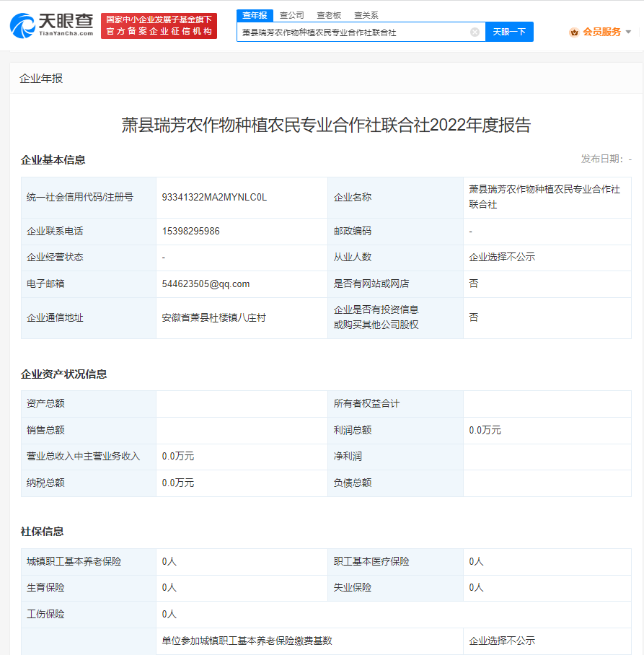Click the 电子邮箱 label

(x=45, y=283)
